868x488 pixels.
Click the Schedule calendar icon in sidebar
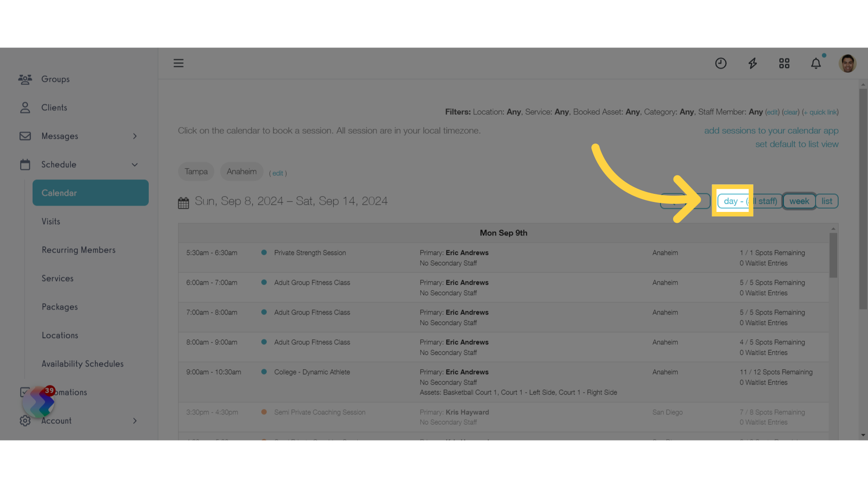pos(25,164)
